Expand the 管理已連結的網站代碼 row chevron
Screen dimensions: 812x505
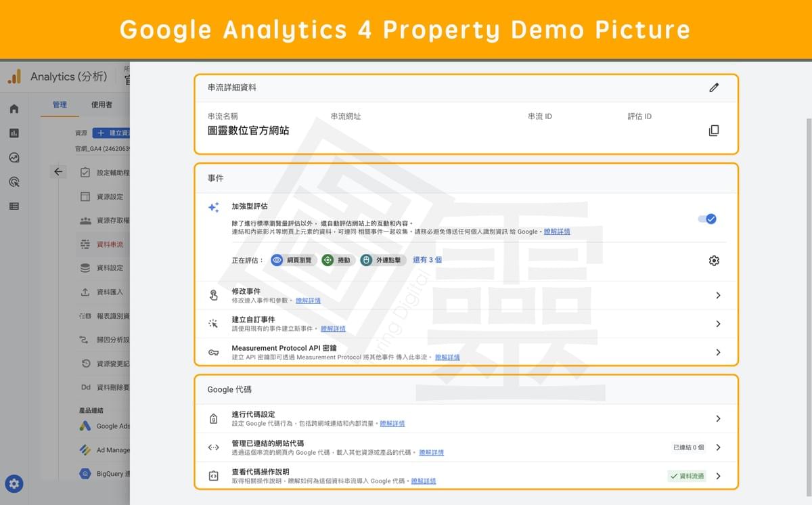718,447
